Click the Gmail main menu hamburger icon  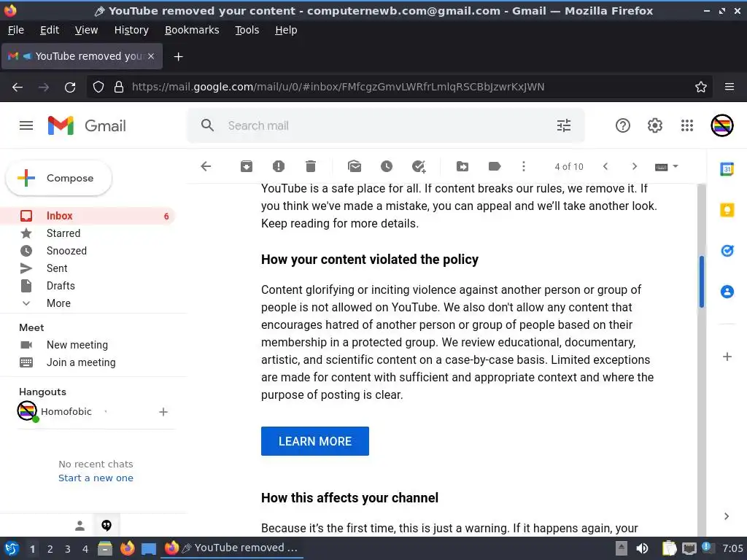tap(26, 125)
